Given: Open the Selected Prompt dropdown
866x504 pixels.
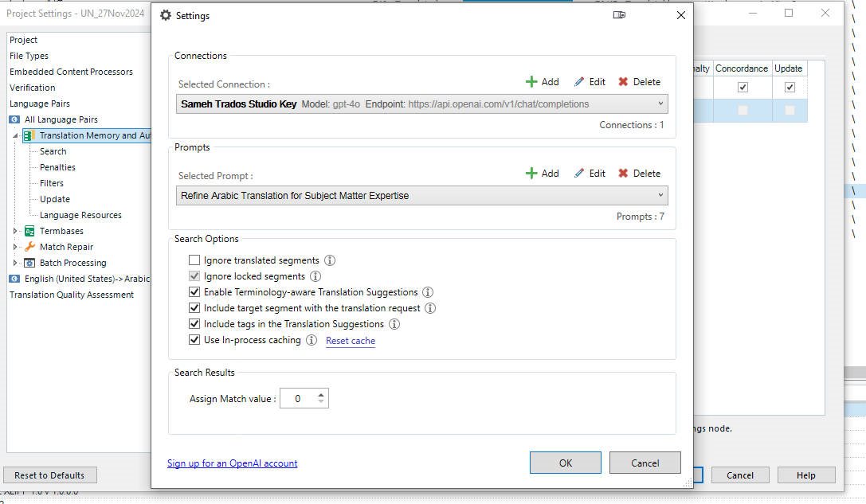Looking at the screenshot, I should [661, 195].
